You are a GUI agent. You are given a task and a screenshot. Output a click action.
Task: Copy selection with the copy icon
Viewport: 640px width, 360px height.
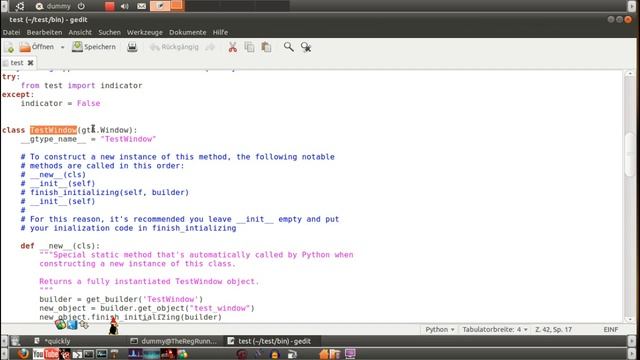pos(249,47)
